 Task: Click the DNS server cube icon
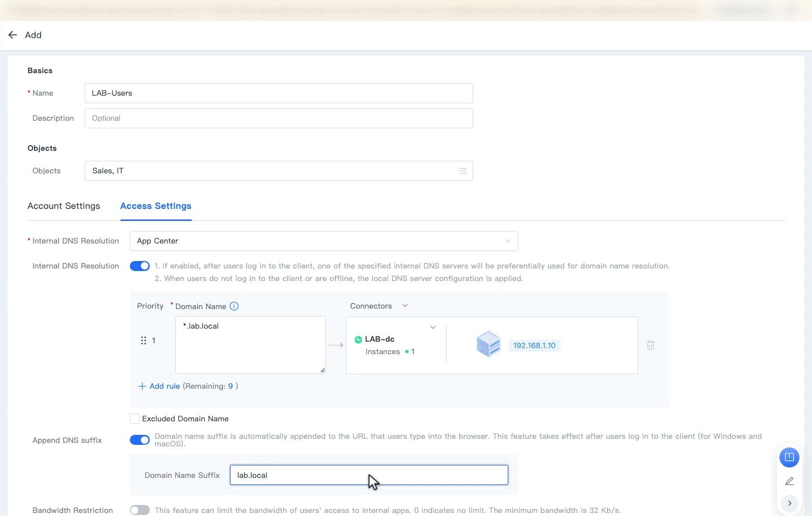[488, 344]
